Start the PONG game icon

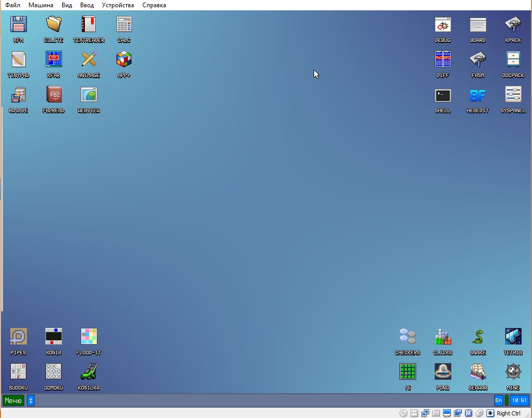tap(443, 372)
